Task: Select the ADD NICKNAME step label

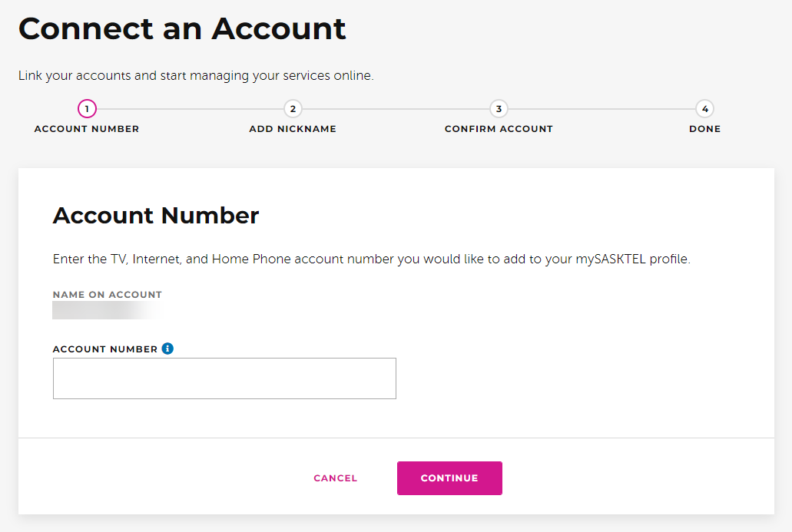Action: [293, 128]
